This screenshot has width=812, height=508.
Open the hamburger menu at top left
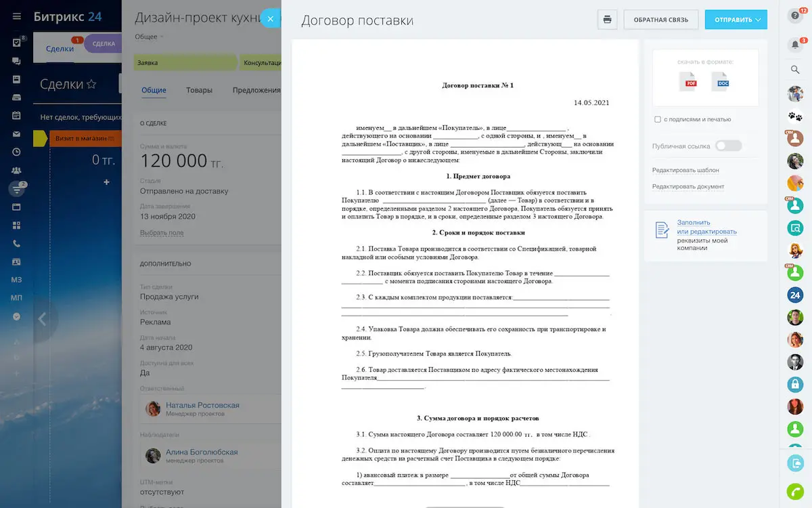16,16
